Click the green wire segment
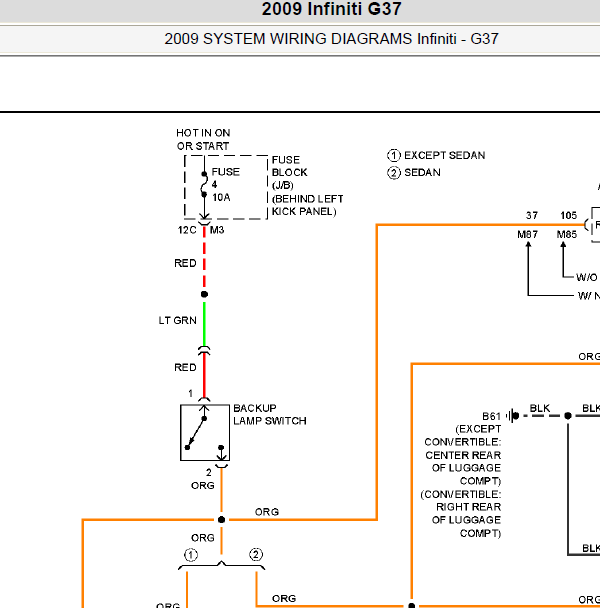Image resolution: width=600 pixels, height=608 pixels. (204, 322)
